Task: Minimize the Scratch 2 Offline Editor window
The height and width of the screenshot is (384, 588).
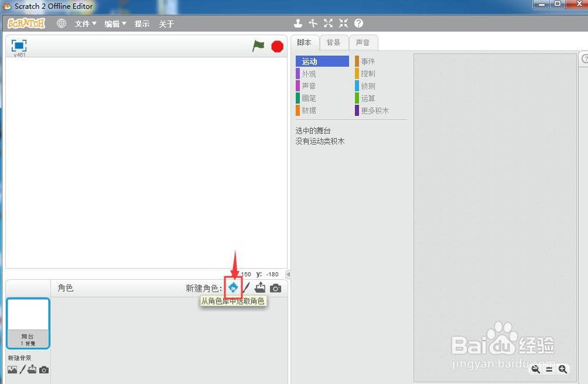Action: [542, 5]
